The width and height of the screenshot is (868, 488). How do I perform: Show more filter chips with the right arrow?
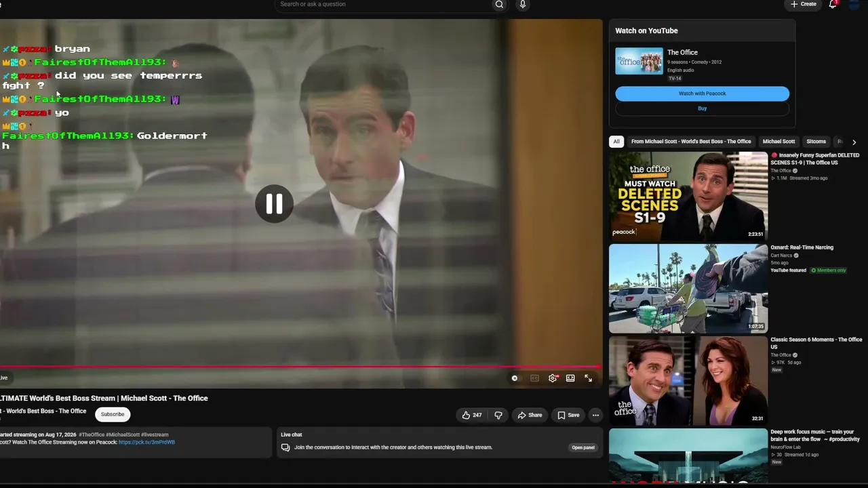(x=854, y=142)
